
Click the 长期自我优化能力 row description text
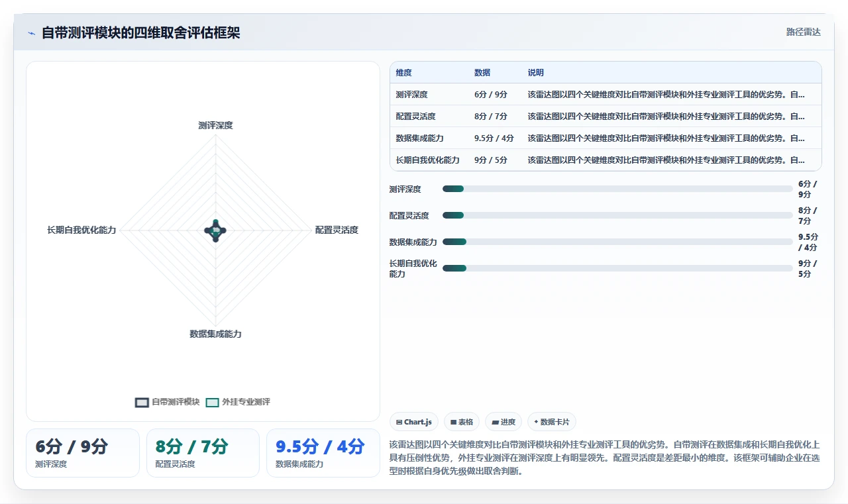click(666, 160)
